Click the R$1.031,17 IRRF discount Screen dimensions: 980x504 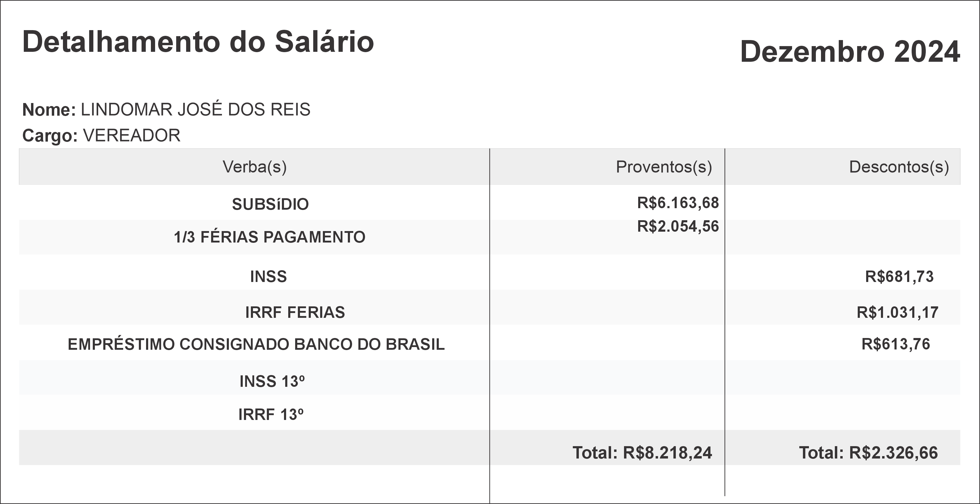[x=897, y=312]
